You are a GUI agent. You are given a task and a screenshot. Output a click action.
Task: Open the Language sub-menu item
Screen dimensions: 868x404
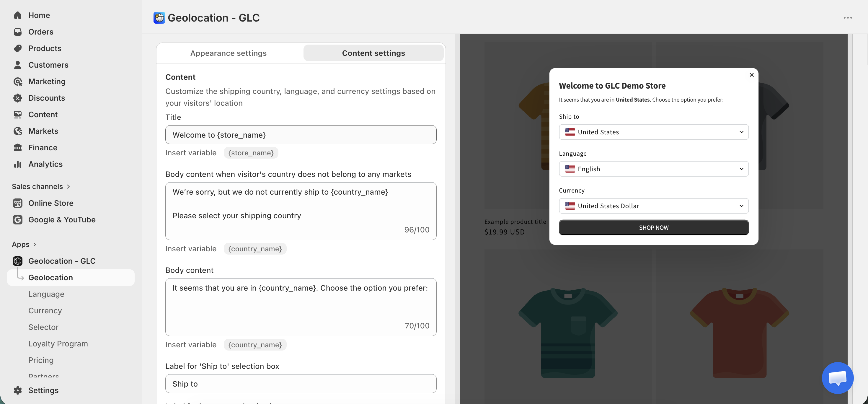point(46,294)
